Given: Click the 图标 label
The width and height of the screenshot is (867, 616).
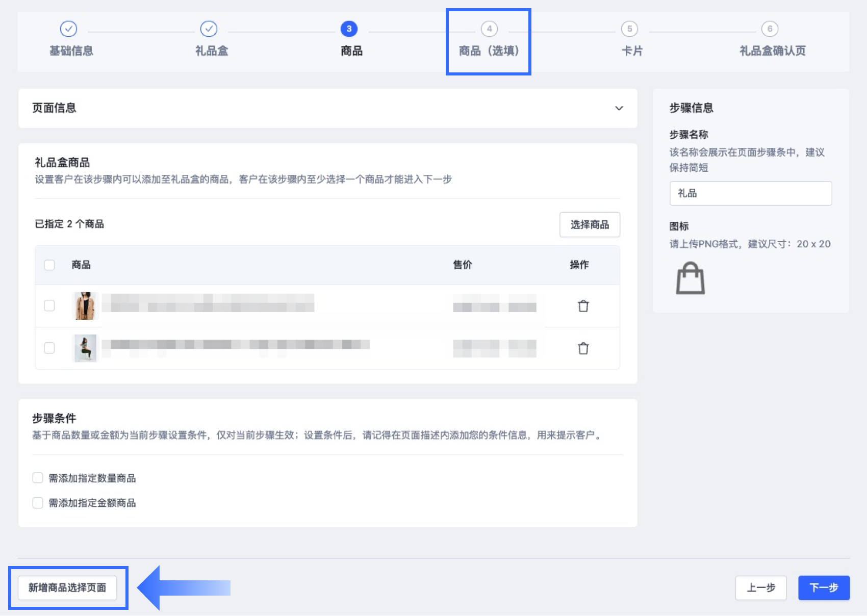Looking at the screenshot, I should [679, 226].
